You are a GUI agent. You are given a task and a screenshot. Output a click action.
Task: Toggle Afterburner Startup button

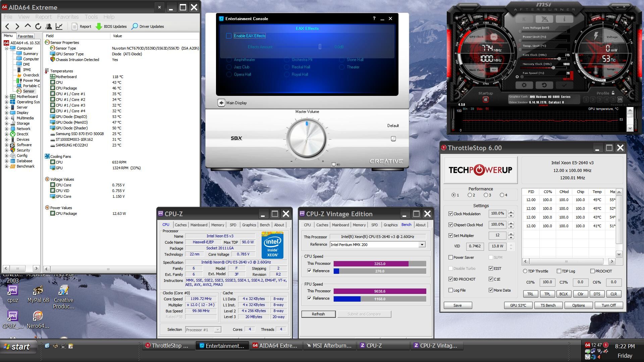[485, 100]
